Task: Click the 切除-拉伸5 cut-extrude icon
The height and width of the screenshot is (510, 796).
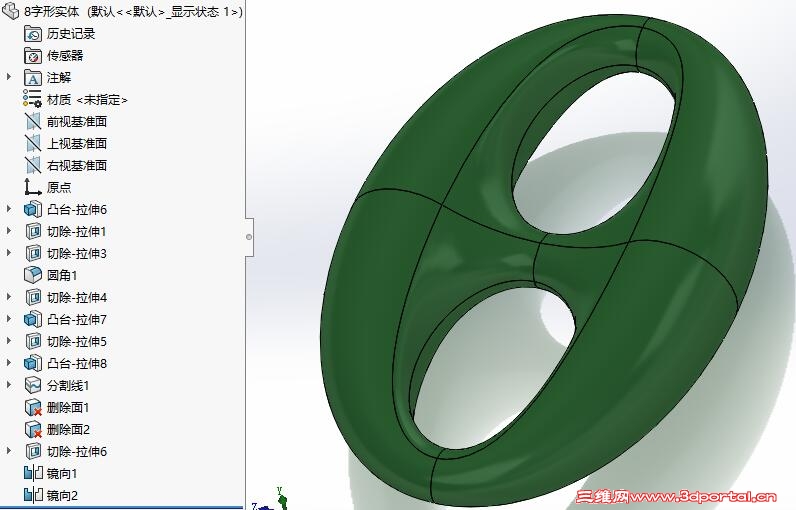Action: [x=33, y=342]
